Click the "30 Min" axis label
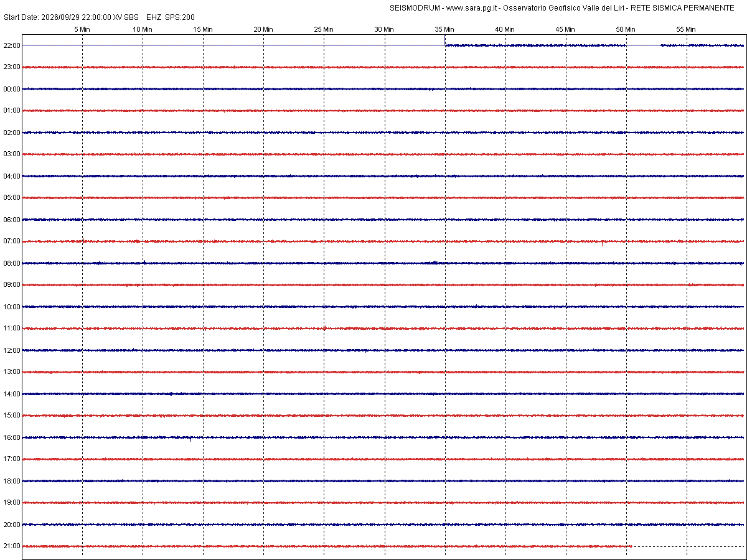Screen dimensions: 747x560 pyautogui.click(x=384, y=29)
